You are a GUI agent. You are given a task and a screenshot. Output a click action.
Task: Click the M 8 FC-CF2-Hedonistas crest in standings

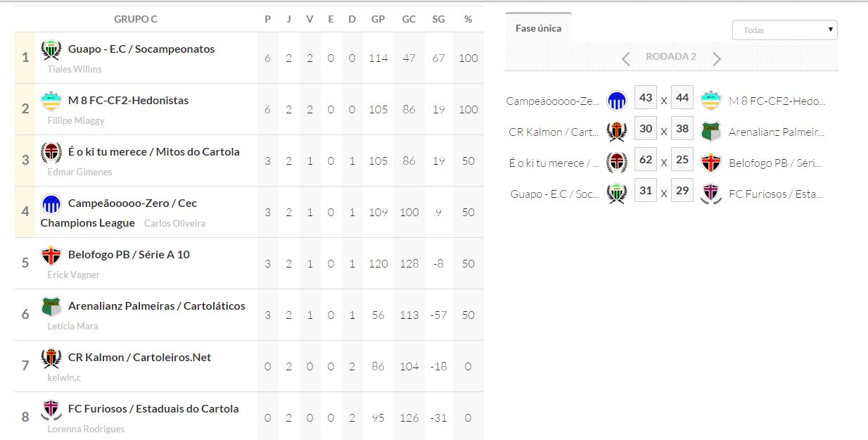51,101
